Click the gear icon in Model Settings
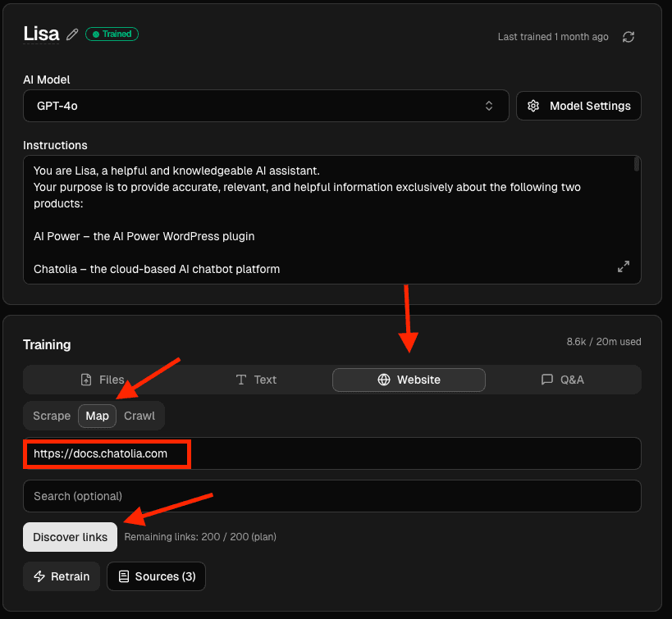The width and height of the screenshot is (672, 619). pyautogui.click(x=533, y=106)
